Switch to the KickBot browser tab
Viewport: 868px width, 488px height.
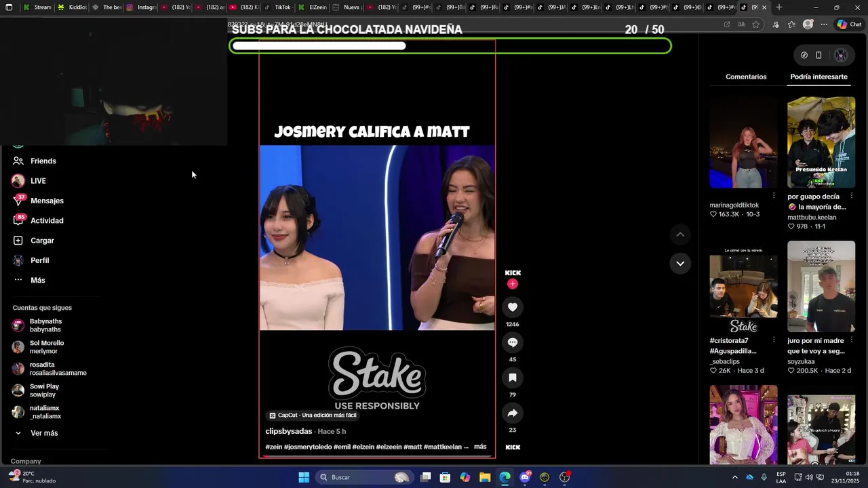(x=71, y=7)
